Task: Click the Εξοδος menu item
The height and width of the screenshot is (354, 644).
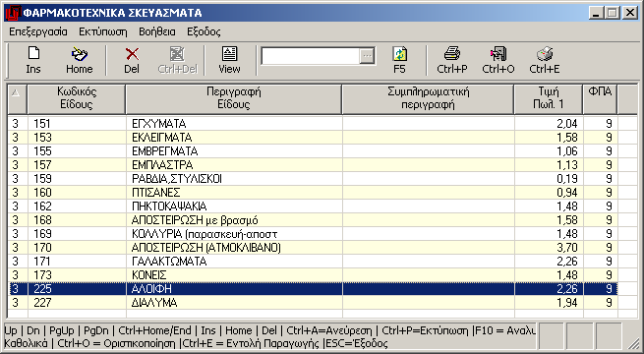Action: tap(204, 31)
